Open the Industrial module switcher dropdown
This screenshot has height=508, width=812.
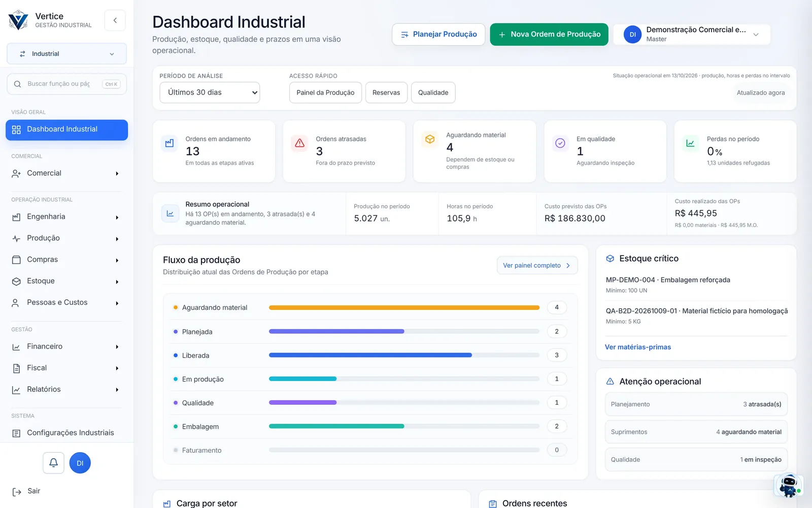tap(66, 54)
